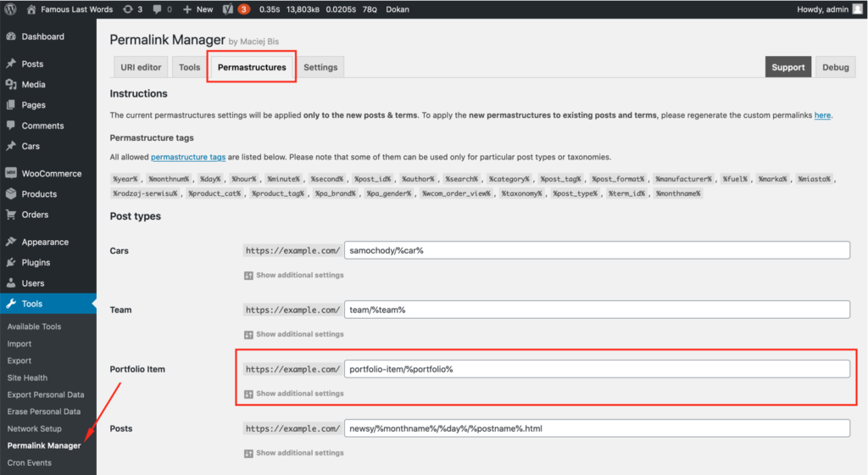
Task: Click the Support button
Action: pyautogui.click(x=788, y=67)
